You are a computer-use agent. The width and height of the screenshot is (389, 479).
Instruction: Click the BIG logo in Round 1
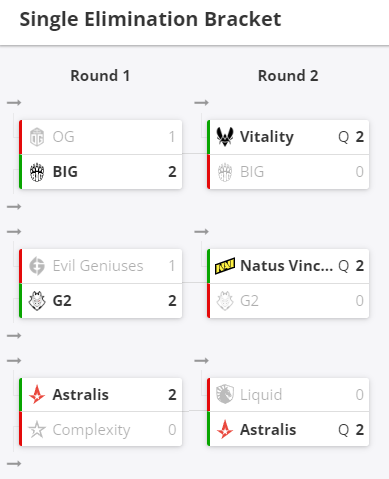click(37, 172)
